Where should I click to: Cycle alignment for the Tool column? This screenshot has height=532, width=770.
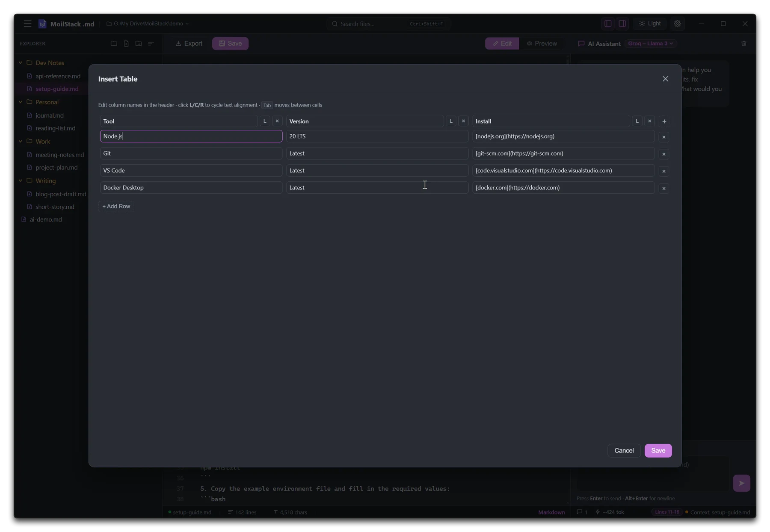point(265,121)
